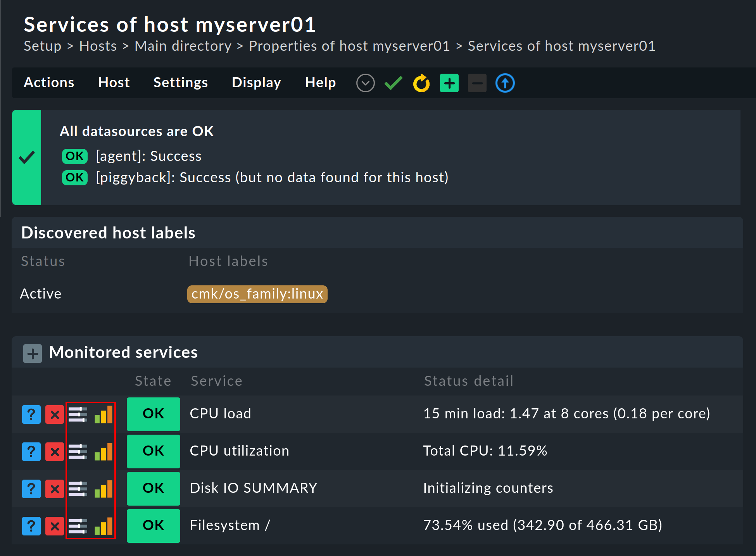Click the yellow rescan refresh icon
The image size is (756, 556).
pyautogui.click(x=421, y=83)
